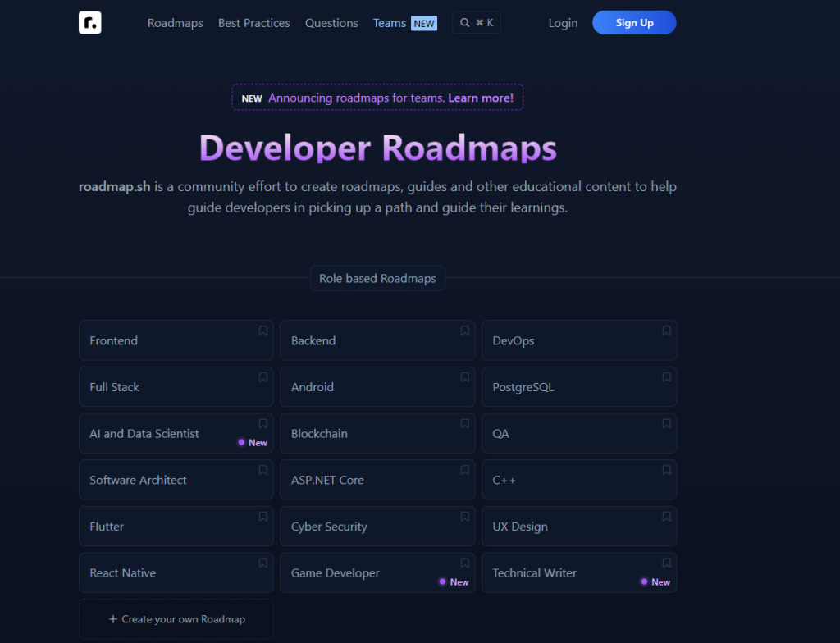Bookmark the PostgreSQL roadmap
This screenshot has width=840, height=643.
666,377
